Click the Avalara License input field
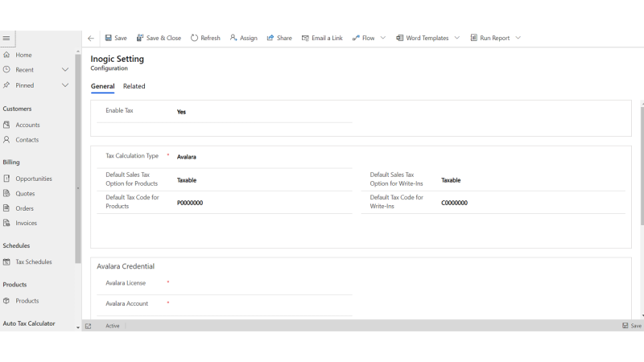 coord(262,283)
